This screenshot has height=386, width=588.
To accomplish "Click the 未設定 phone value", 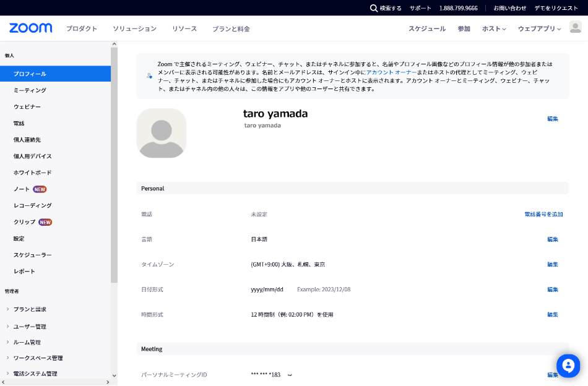I will point(259,215).
